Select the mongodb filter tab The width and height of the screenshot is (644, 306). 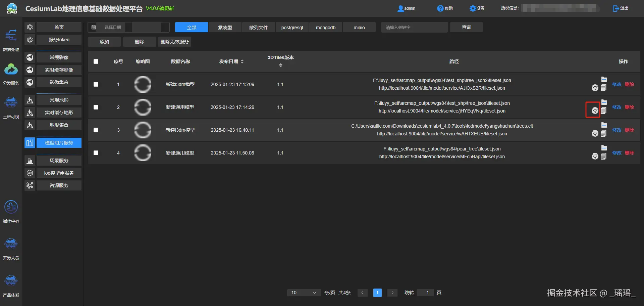point(326,27)
